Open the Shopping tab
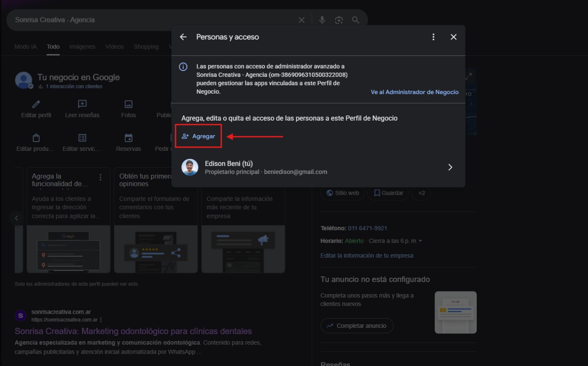 pyautogui.click(x=146, y=47)
